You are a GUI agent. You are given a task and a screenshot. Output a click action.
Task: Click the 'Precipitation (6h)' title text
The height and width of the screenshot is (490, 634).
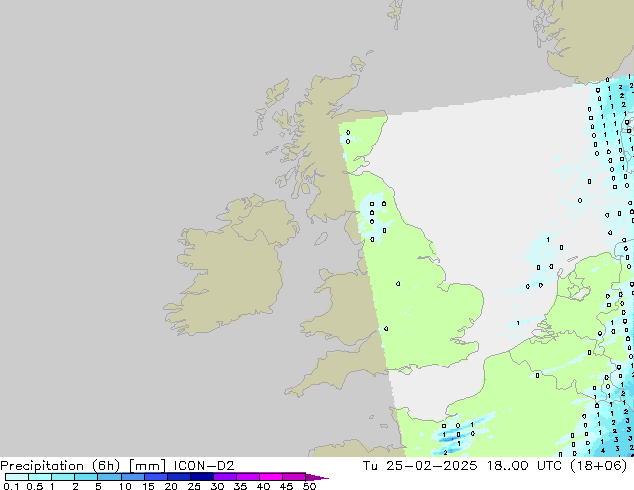[x=60, y=466]
